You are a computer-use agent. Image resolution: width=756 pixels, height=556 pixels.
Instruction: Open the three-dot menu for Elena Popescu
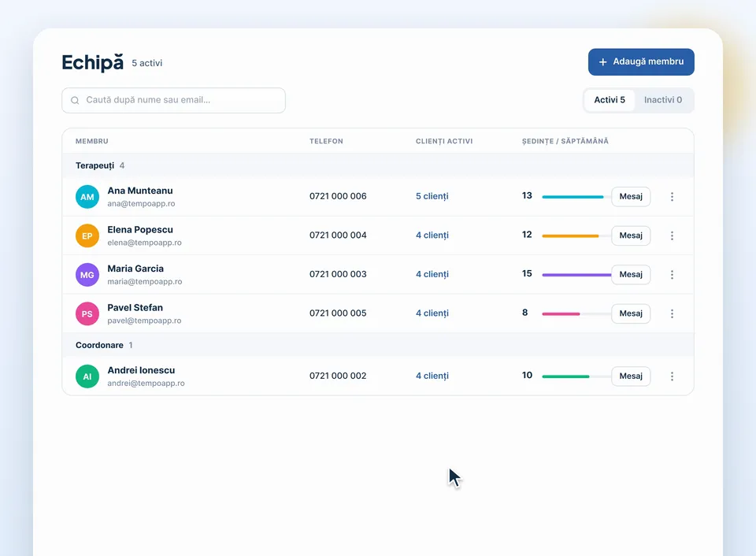click(x=672, y=235)
